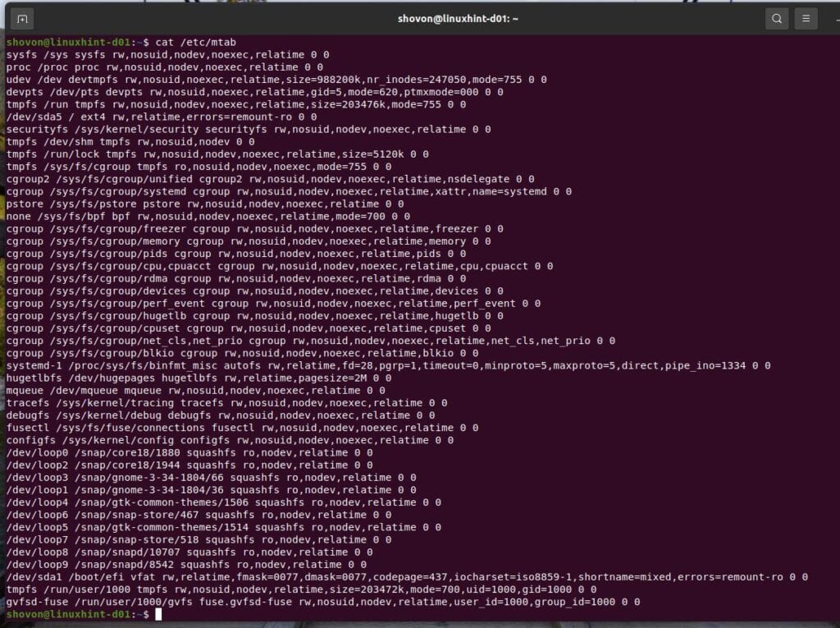The width and height of the screenshot is (840, 628).
Task: Minimize the terminal window
Action: 835,17
